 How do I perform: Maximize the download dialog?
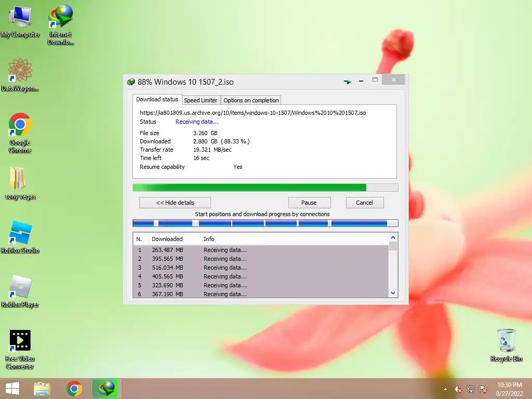coord(375,79)
